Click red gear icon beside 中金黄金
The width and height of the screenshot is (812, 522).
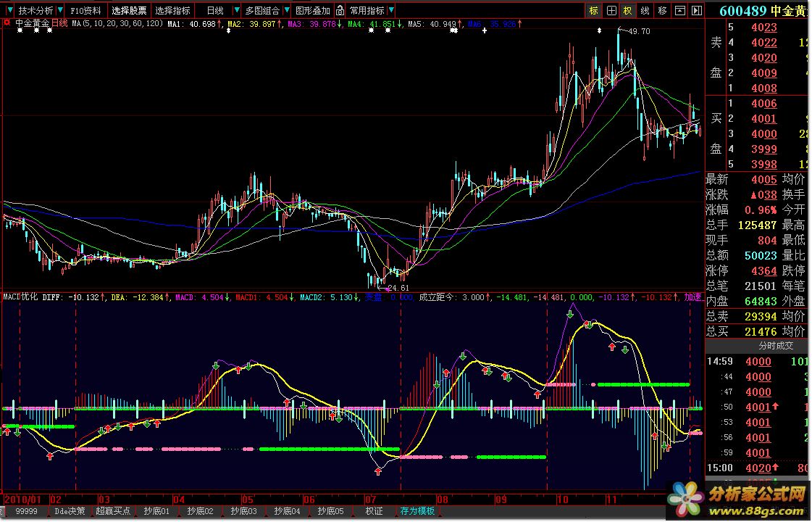click(7, 22)
